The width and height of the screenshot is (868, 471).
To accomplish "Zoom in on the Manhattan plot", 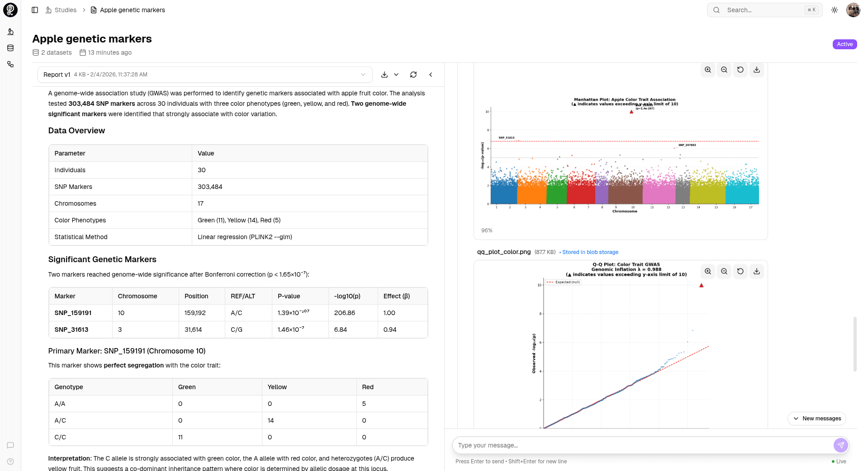I will tap(708, 70).
